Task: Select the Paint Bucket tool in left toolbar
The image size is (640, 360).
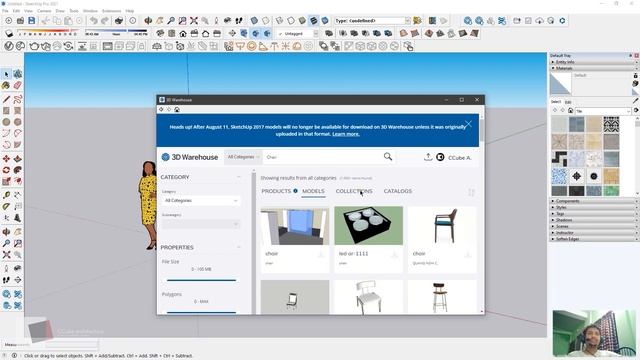Action: [6, 85]
